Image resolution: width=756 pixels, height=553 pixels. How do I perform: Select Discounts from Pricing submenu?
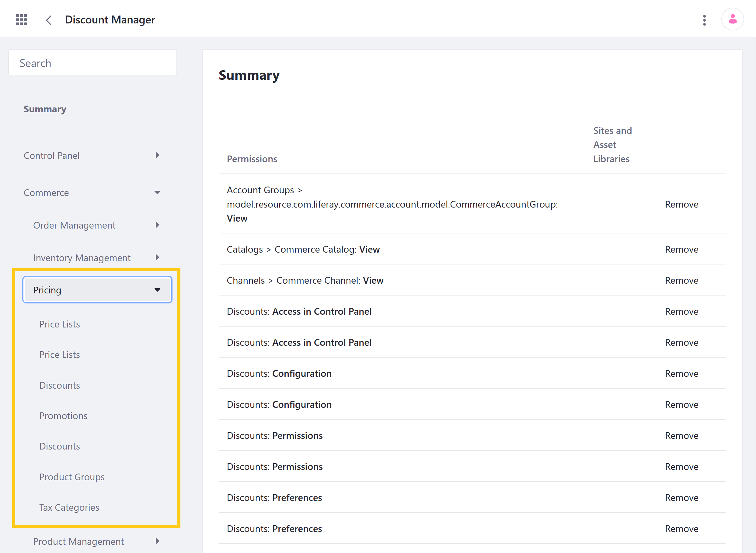pos(59,384)
